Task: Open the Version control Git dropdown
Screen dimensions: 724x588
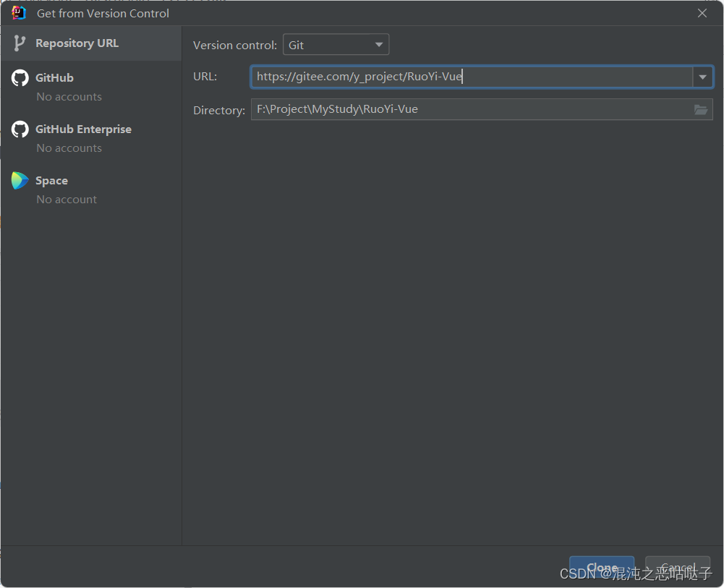Action: coord(336,45)
